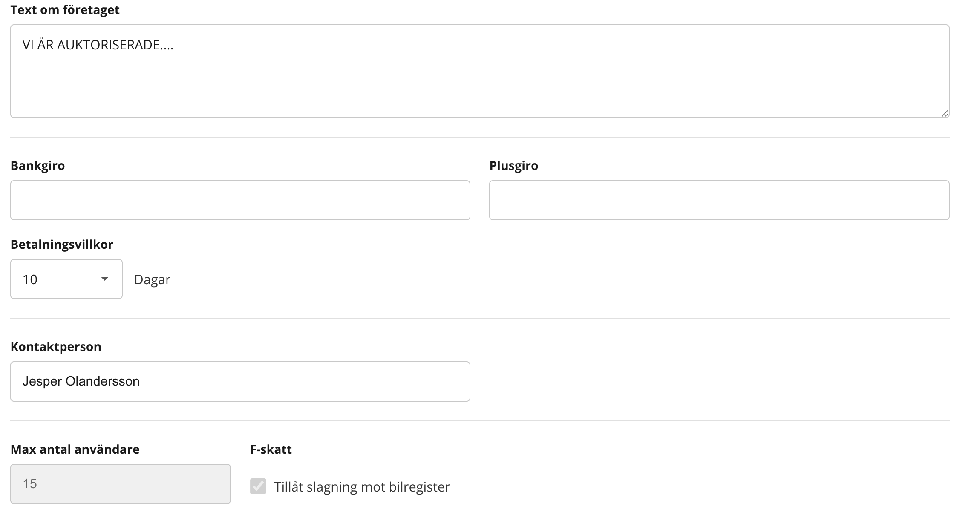The height and width of the screenshot is (518, 980).
Task: Click the 'VI ÄR AUKTORISERADE....' text
Action: pyautogui.click(x=98, y=45)
